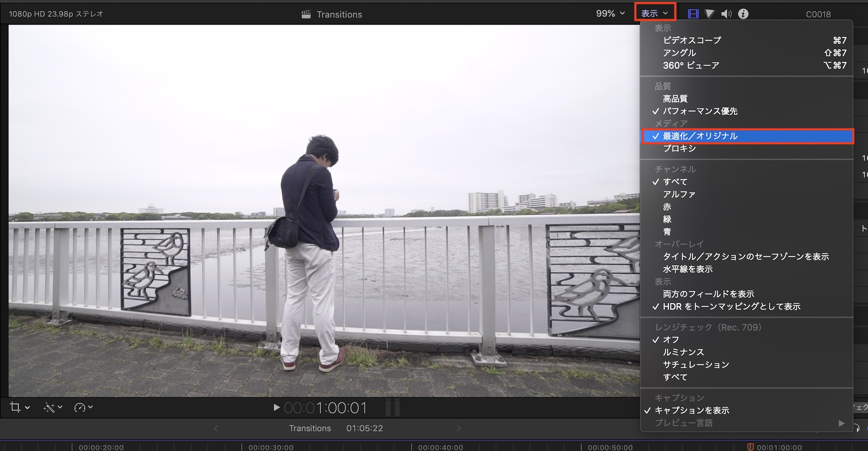Open the 99% zoom level dropdown

(610, 13)
